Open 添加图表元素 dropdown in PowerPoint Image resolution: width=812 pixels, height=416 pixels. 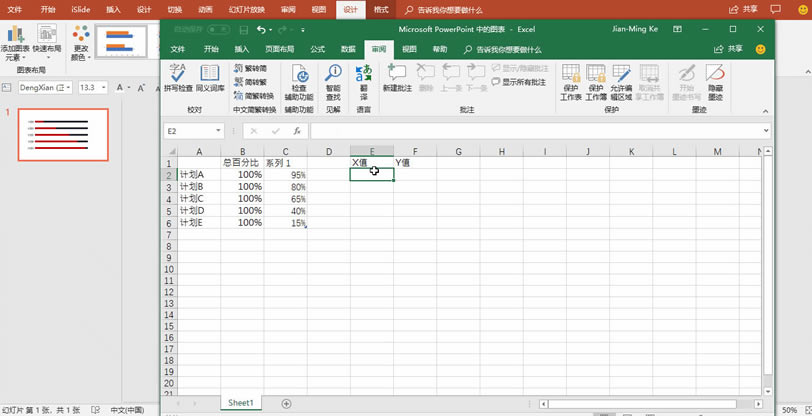point(14,43)
